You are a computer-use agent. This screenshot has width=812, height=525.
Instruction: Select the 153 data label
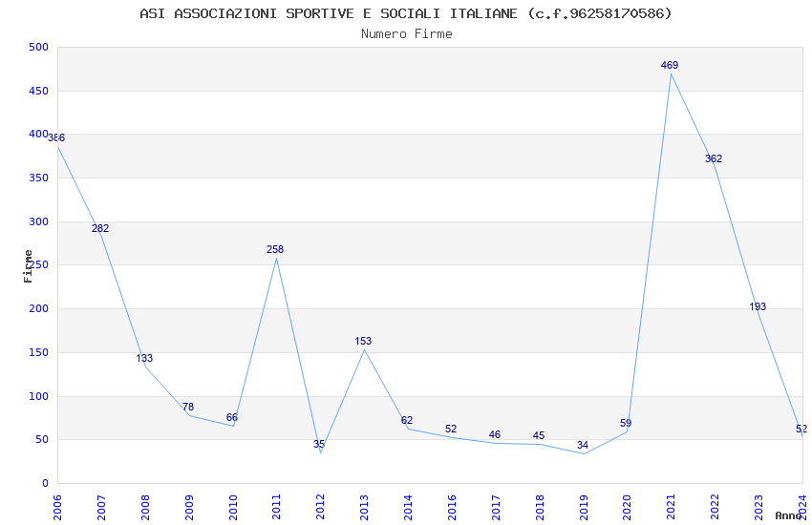(363, 341)
